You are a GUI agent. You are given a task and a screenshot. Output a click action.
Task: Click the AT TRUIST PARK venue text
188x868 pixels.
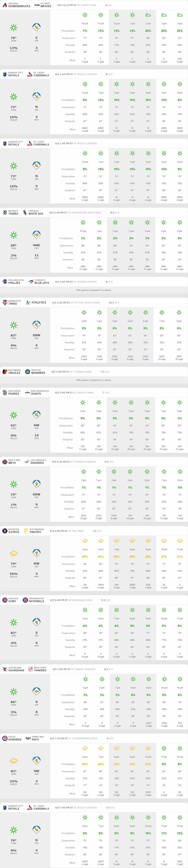click(x=87, y=5)
